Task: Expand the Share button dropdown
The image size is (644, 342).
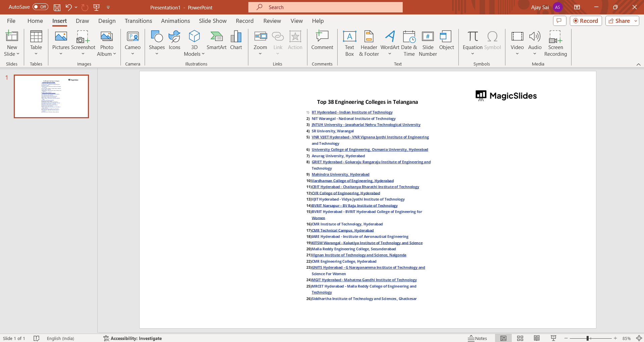Action: pos(635,21)
